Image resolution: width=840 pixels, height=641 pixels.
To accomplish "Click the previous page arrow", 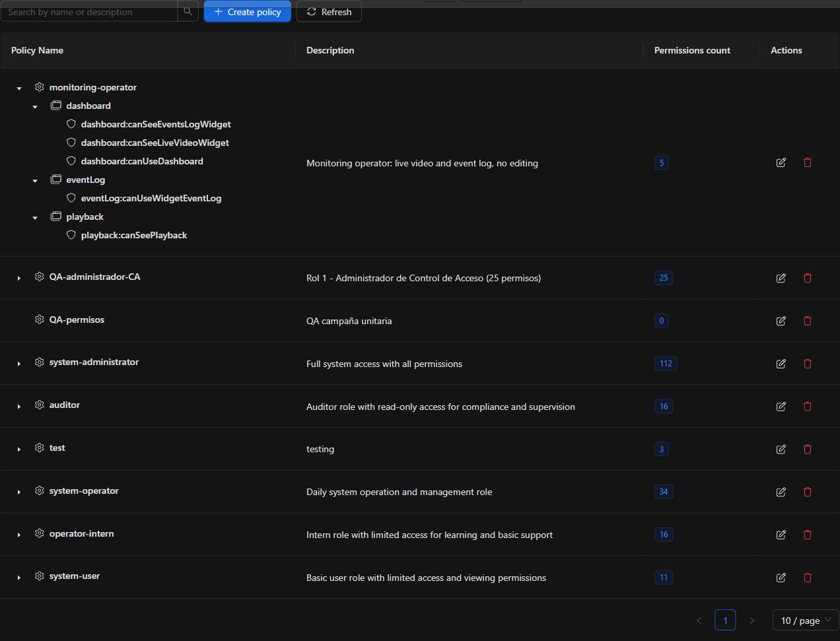I will click(699, 620).
